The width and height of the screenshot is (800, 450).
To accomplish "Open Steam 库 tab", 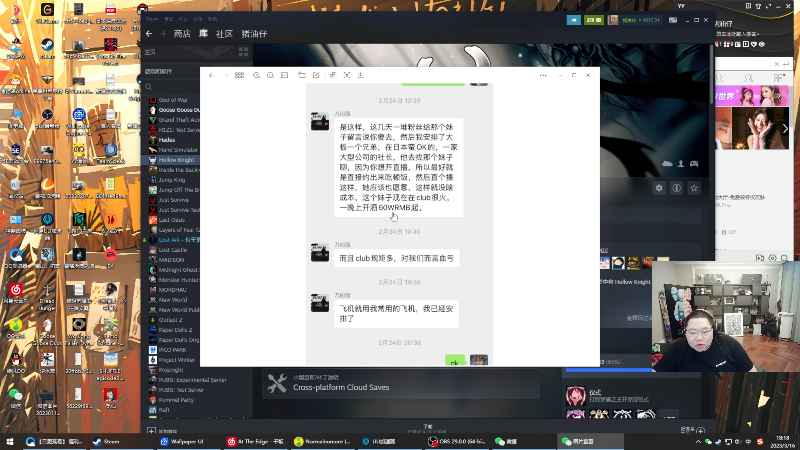I will click(x=204, y=34).
